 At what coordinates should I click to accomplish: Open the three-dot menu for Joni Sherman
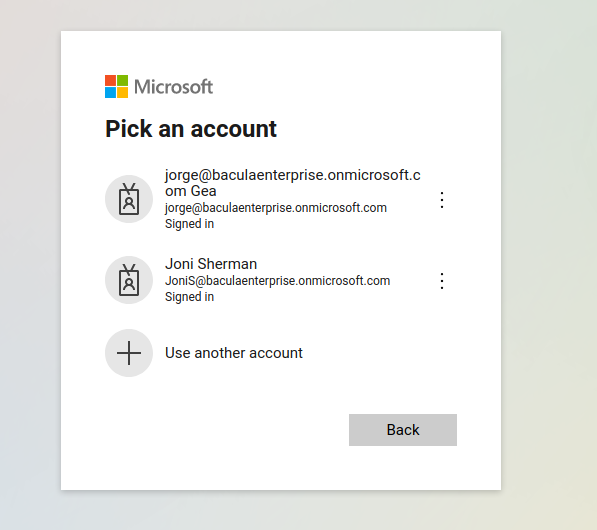(x=442, y=281)
